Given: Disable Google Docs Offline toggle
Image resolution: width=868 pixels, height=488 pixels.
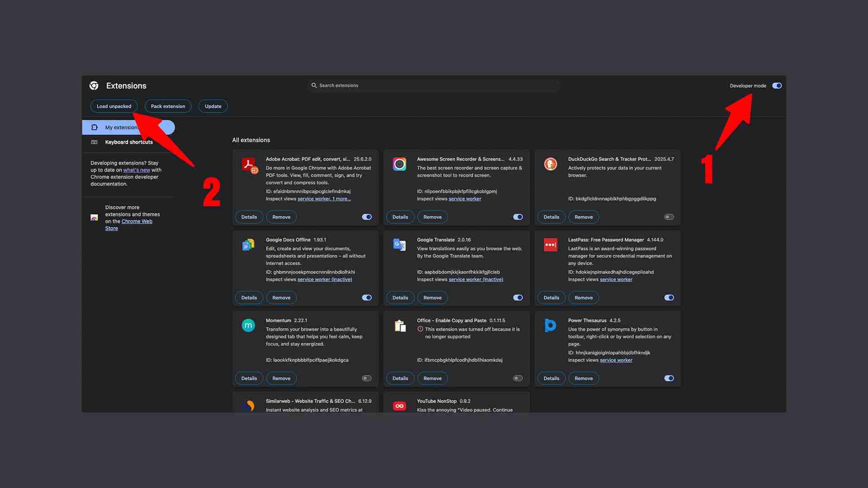Looking at the screenshot, I should click(x=367, y=298).
